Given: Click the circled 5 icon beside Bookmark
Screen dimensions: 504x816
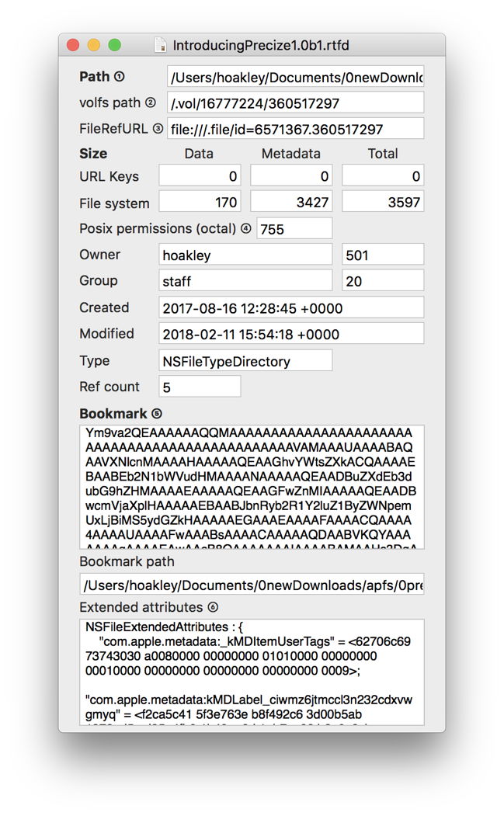Looking at the screenshot, I should (157, 414).
